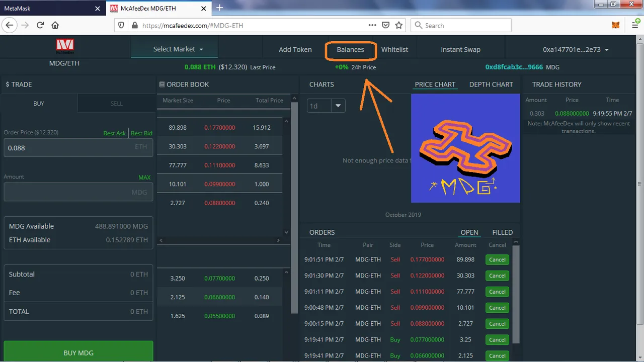Image resolution: width=644 pixels, height=362 pixels.
Task: Cancel buy order at 0.077000000
Action: 497,340
